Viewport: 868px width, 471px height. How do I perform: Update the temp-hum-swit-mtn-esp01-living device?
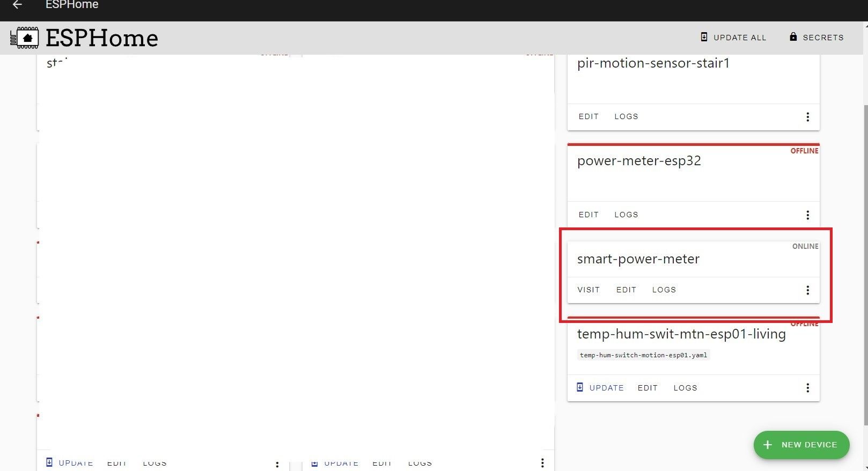tap(600, 388)
